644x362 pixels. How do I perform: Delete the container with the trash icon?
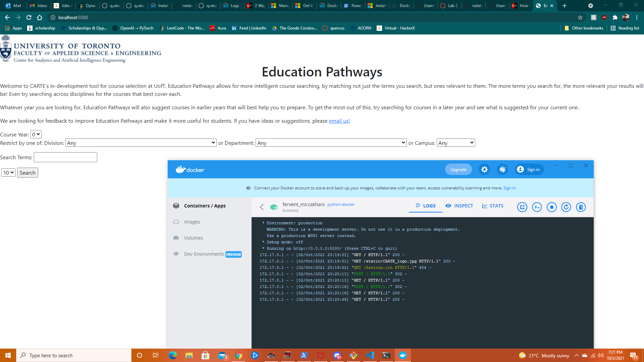point(581,207)
